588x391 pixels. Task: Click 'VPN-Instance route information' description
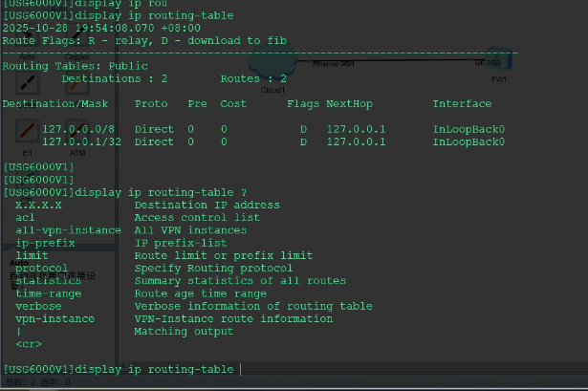click(233, 318)
